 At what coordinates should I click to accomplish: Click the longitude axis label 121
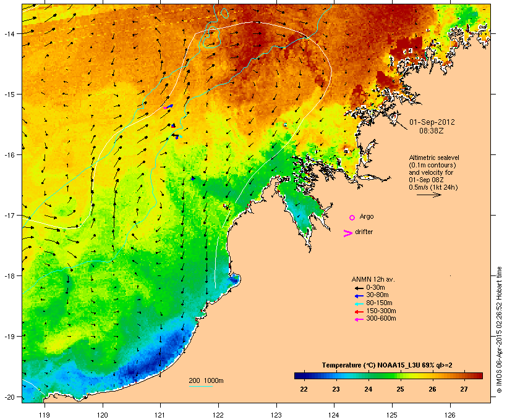(x=160, y=415)
